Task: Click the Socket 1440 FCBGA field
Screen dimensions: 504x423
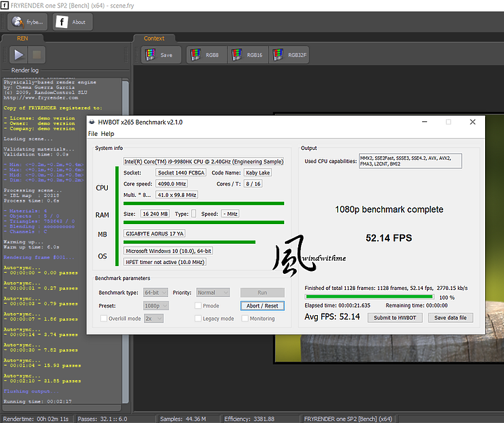Action: click(181, 173)
